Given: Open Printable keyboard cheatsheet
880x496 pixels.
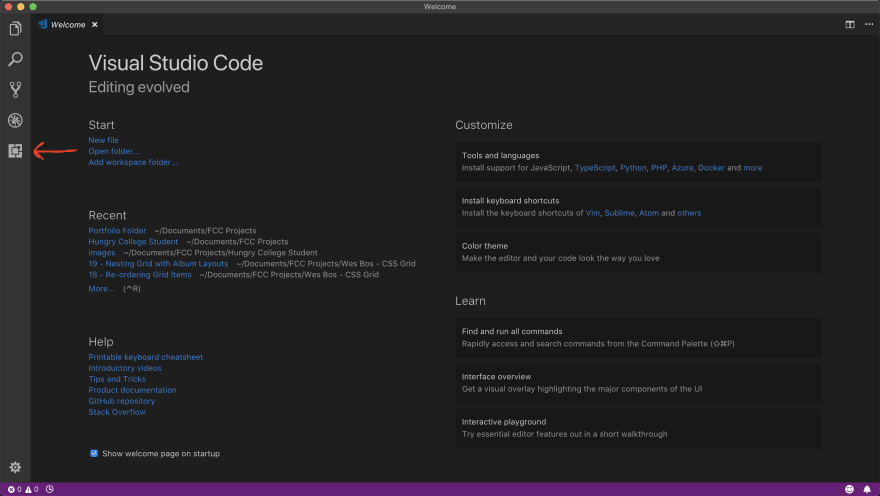Looking at the screenshot, I should tap(145, 357).
